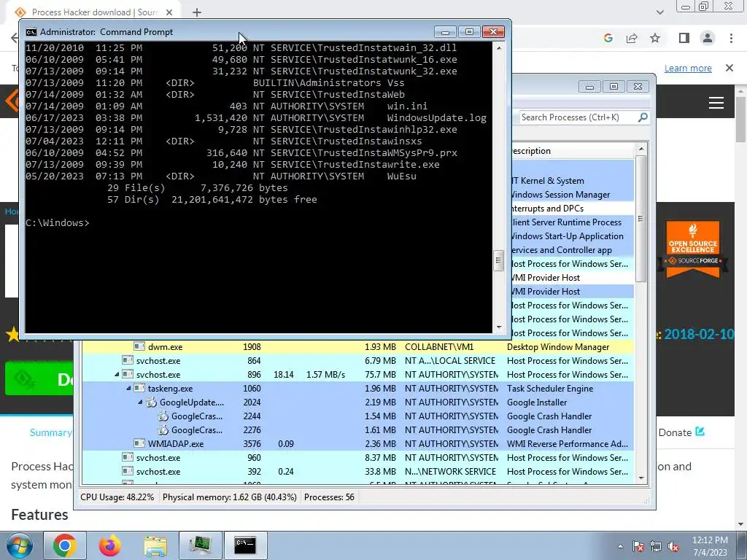Click the Physical memory status entry
747x560 pixels.
[230, 497]
